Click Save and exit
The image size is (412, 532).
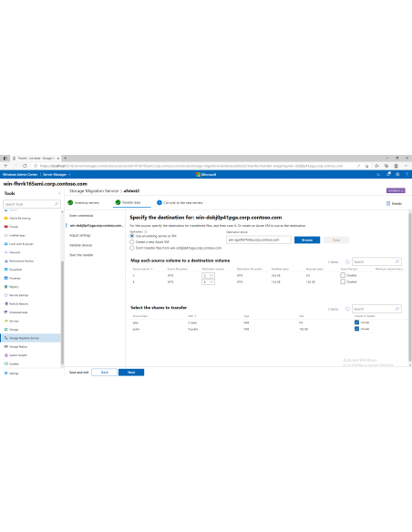(78, 373)
